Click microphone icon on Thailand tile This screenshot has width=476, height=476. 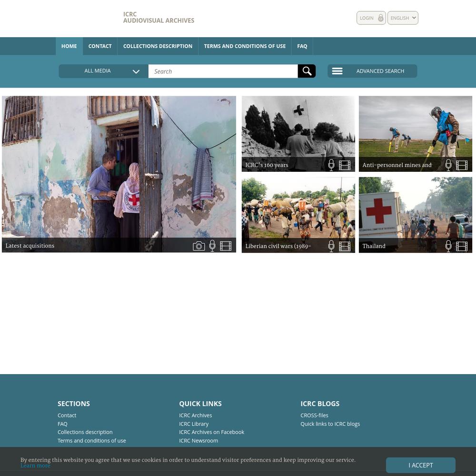pyautogui.click(x=448, y=246)
